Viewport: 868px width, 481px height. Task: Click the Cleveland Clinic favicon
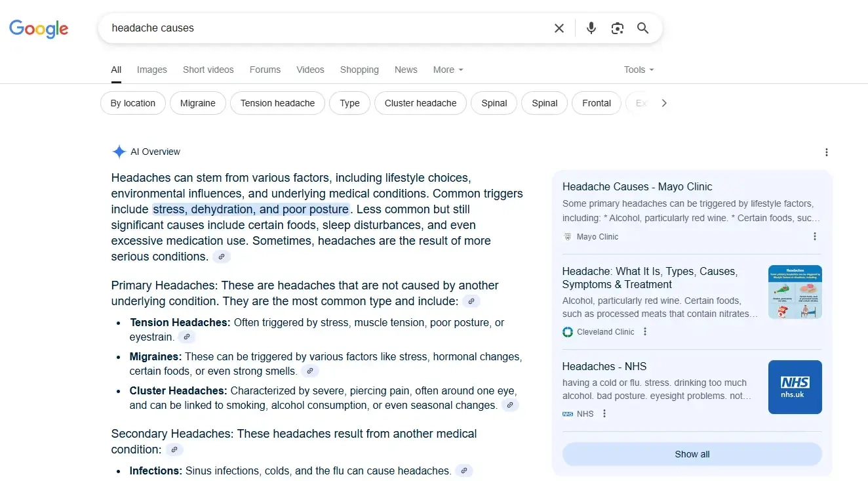[x=568, y=332]
